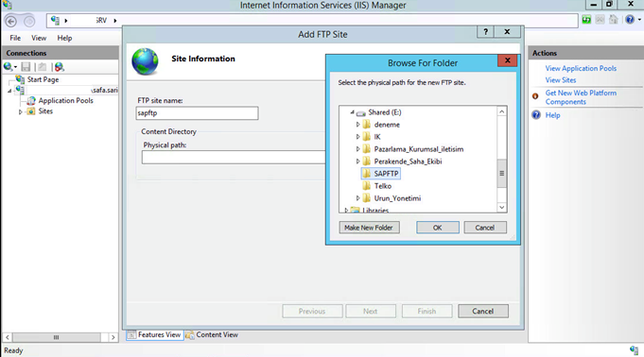
Task: Expand Perakende_Saha_Ekibi folder arrow
Action: click(357, 161)
